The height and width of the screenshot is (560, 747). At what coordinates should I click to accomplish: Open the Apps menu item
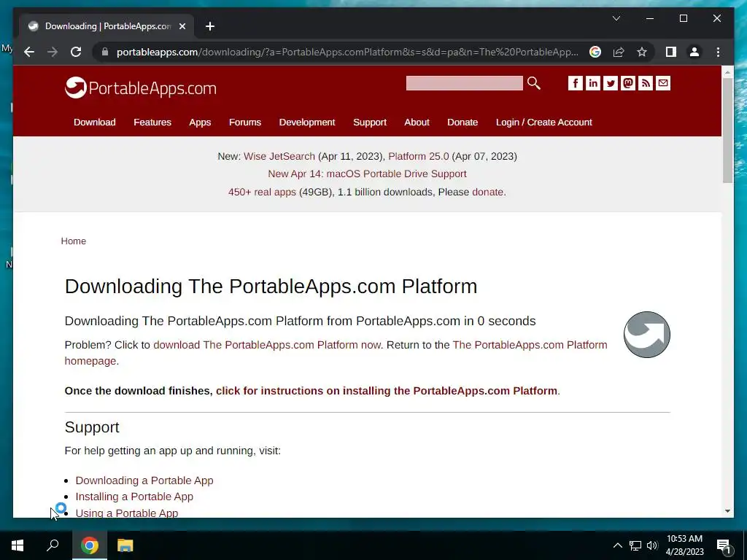(200, 122)
